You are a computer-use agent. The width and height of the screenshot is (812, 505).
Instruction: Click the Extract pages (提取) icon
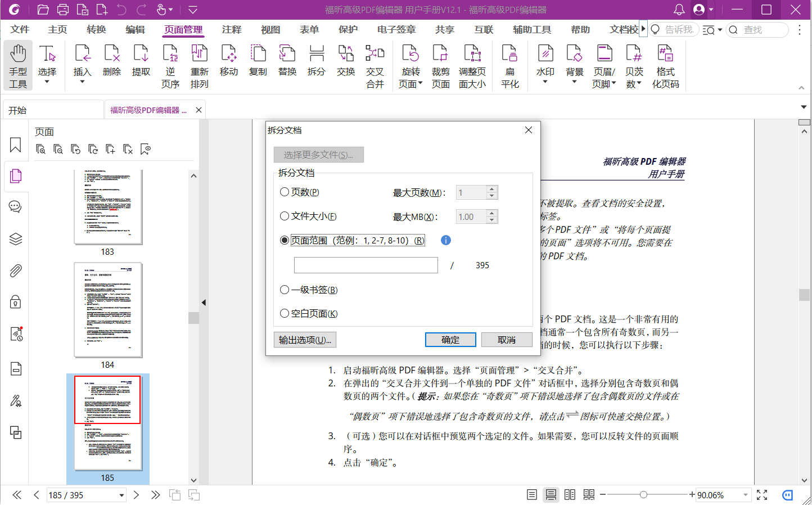141,60
